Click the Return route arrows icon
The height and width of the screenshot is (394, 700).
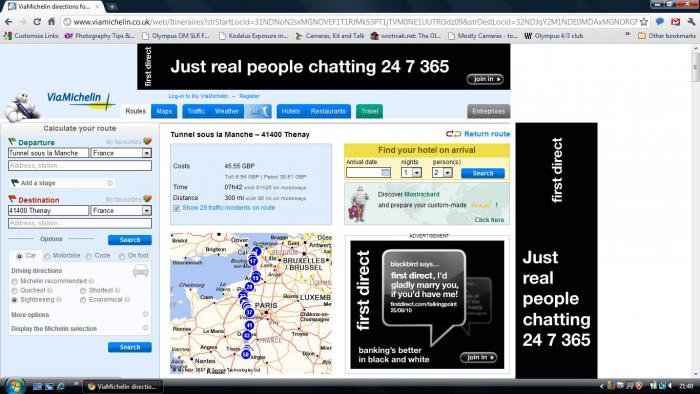(453, 134)
